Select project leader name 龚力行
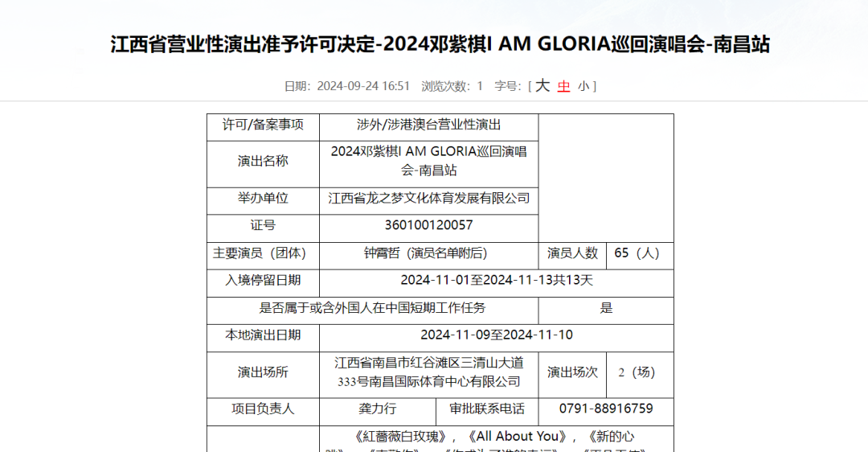The width and height of the screenshot is (868, 452). coord(378,409)
